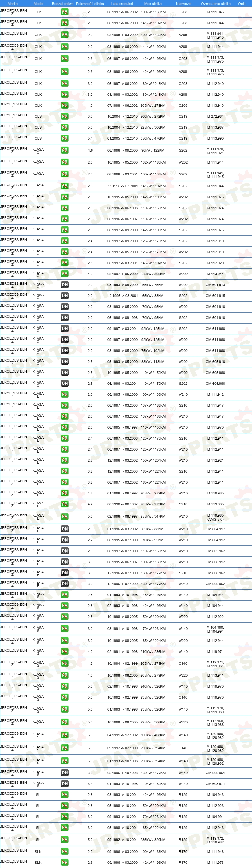Click petrol icon in the AMG 5.0 row
The image size is (252, 868).
64,516
